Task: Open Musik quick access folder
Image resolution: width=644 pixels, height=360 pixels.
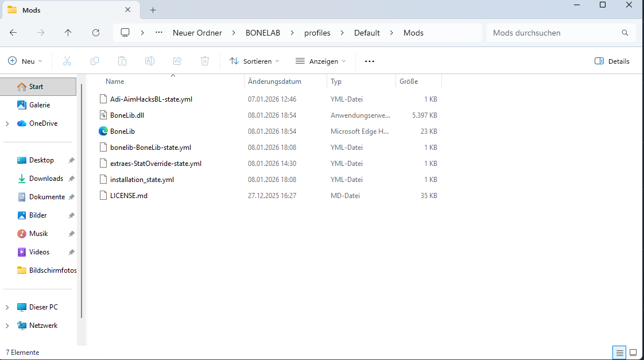Action: pyautogui.click(x=38, y=234)
